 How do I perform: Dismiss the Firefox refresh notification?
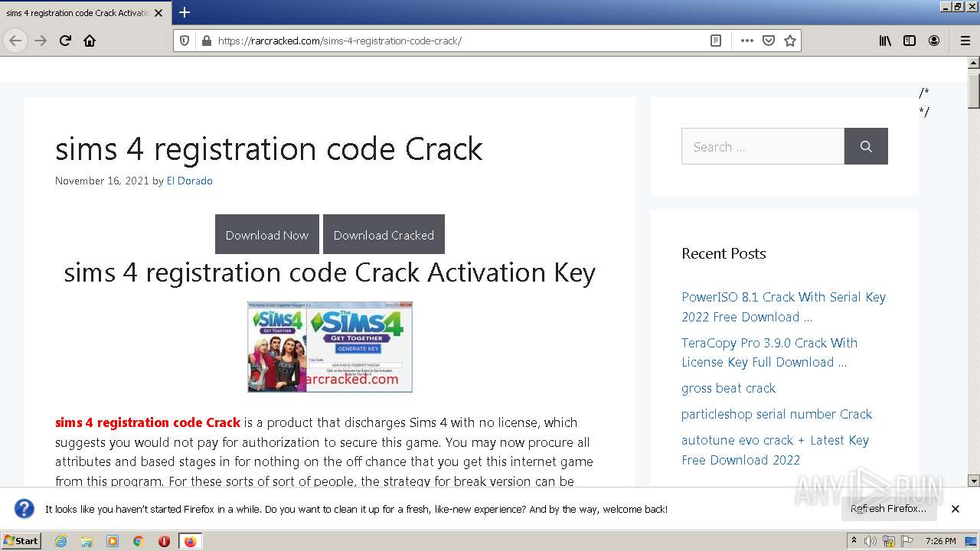coord(955,509)
